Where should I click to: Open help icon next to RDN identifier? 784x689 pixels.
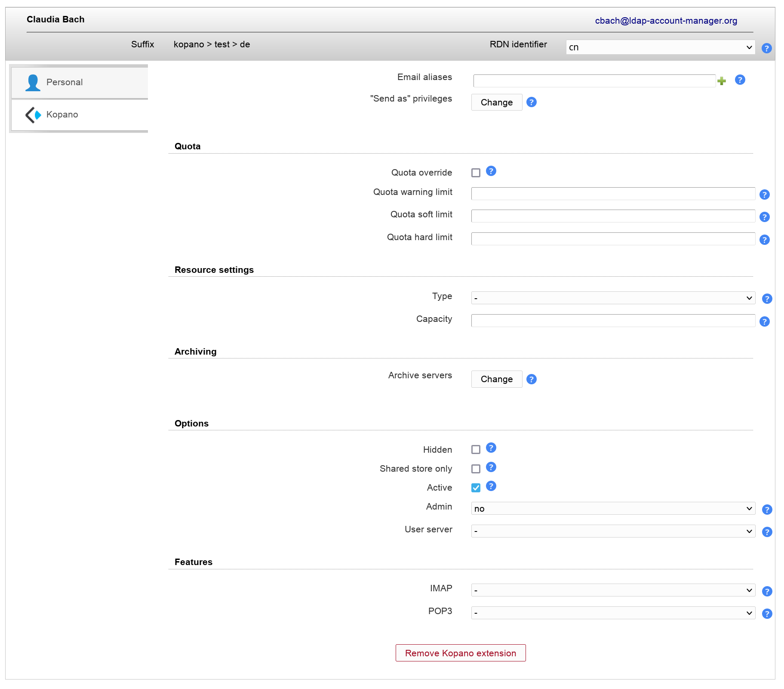point(766,48)
